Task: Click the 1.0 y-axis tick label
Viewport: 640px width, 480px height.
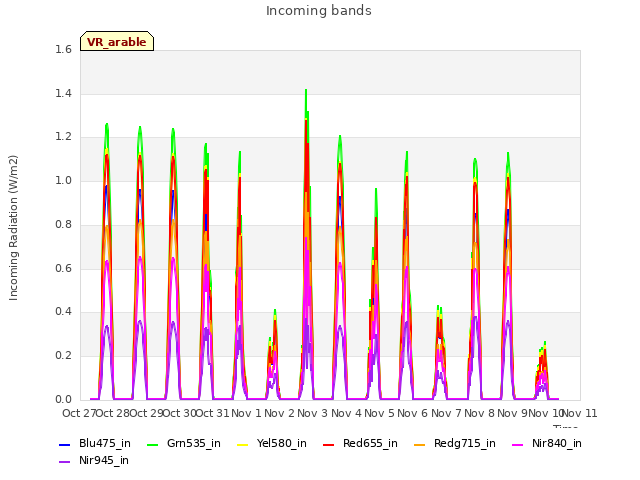Action: 63,180
